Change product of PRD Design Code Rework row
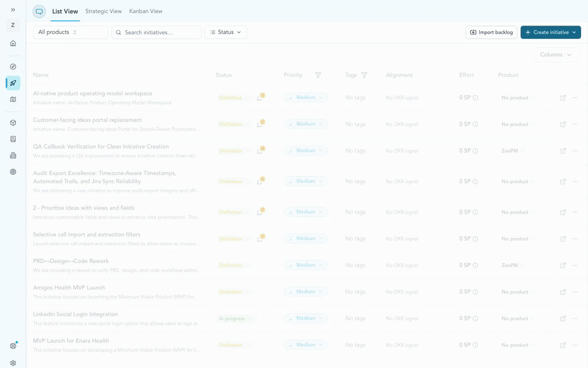Image resolution: width=588 pixels, height=368 pixels. [x=514, y=265]
